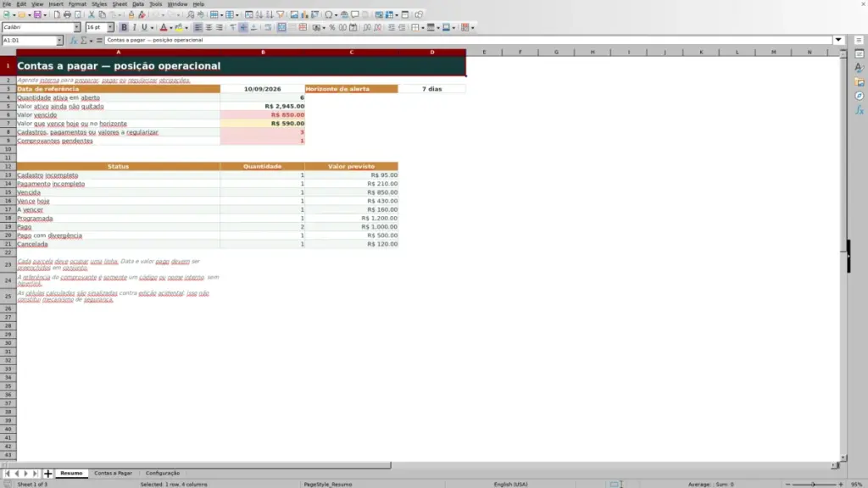The height and width of the screenshot is (488, 868).
Task: Open the Select Function (Sum) dropdown arrow
Action: [92, 41]
